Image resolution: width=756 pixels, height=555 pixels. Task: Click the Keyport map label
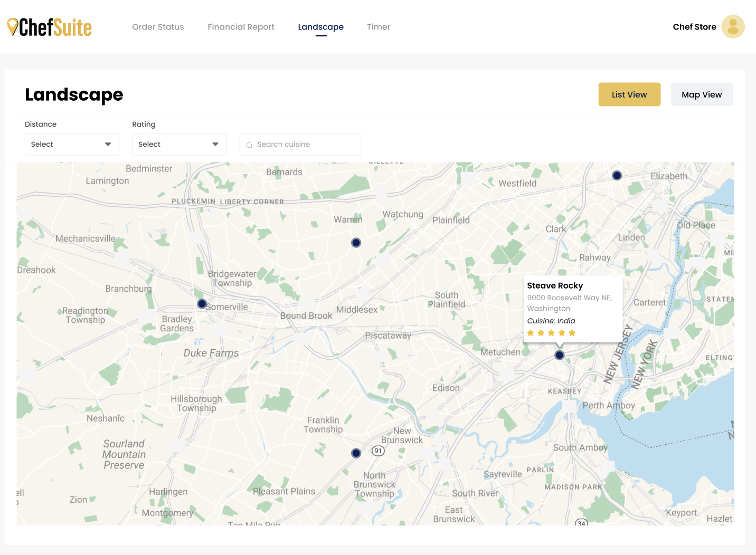click(x=681, y=513)
